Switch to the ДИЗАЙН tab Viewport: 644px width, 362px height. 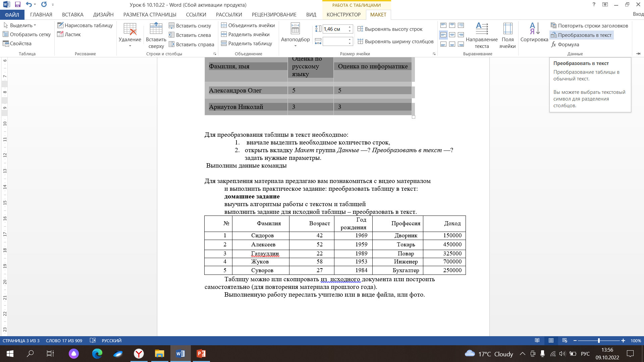(103, 14)
